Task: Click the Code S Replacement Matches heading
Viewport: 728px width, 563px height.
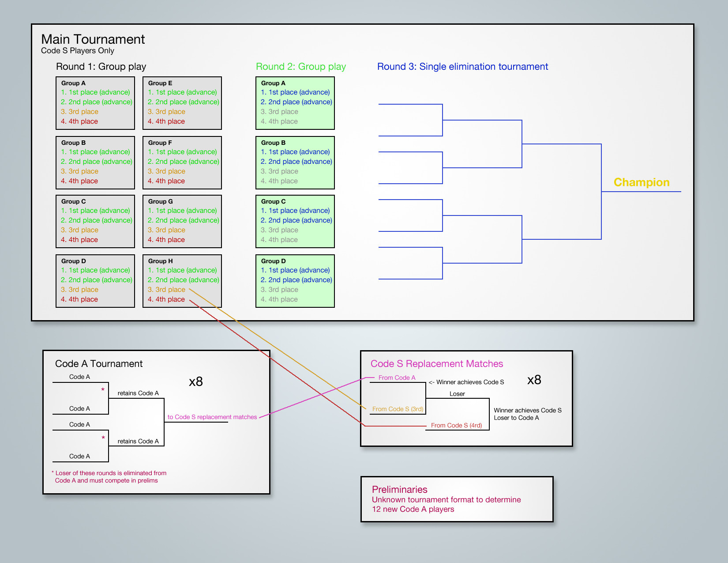Action: click(436, 364)
